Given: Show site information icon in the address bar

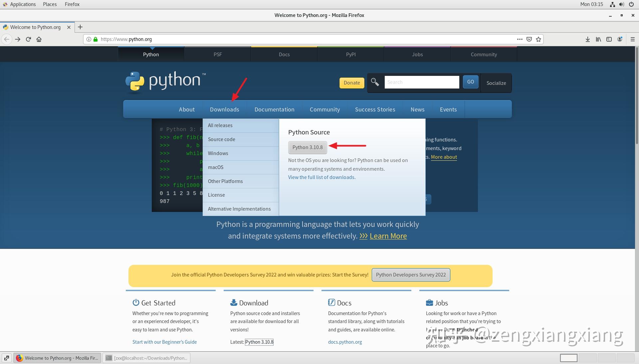Looking at the screenshot, I should click(89, 39).
